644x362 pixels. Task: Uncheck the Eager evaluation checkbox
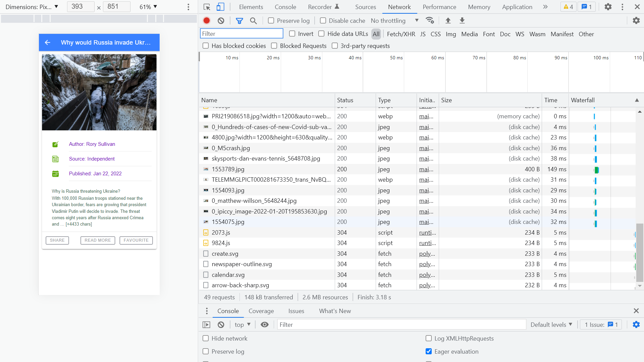click(x=429, y=351)
